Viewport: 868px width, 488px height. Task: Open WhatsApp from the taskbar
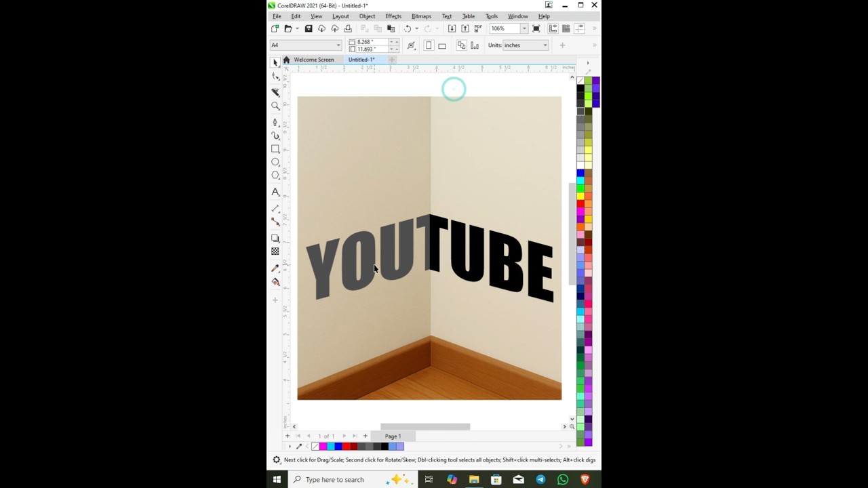[563, 479]
